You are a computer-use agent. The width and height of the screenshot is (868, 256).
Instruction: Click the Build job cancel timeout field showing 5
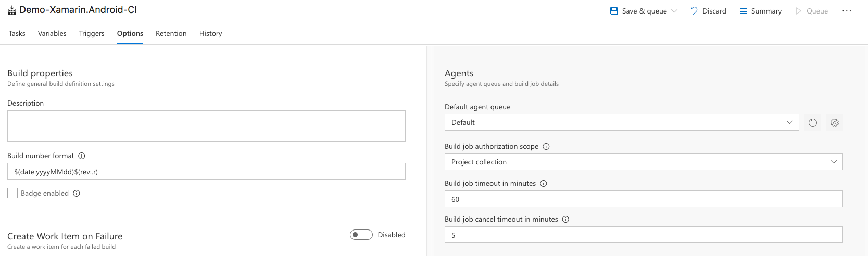pos(644,235)
